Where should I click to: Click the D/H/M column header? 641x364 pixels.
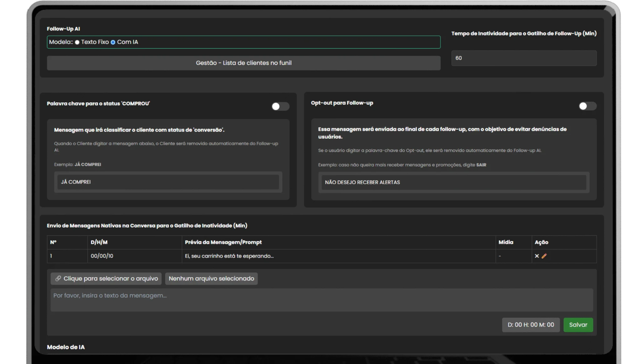(x=99, y=242)
